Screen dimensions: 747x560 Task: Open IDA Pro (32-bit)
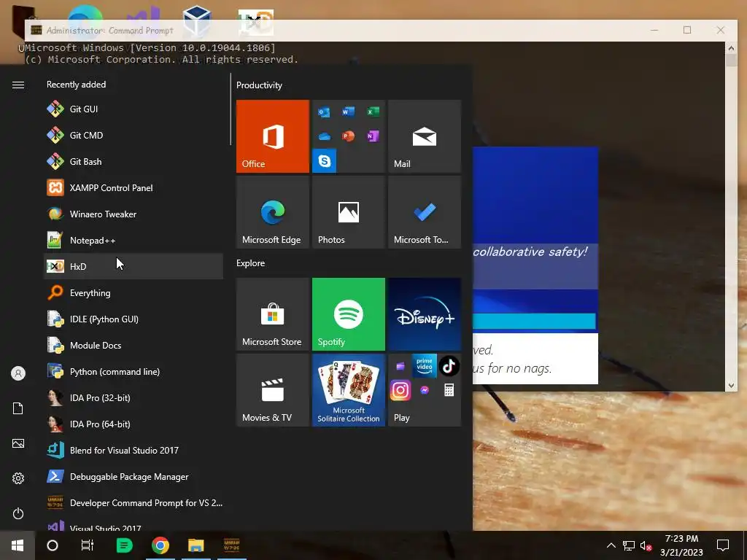[133, 397]
